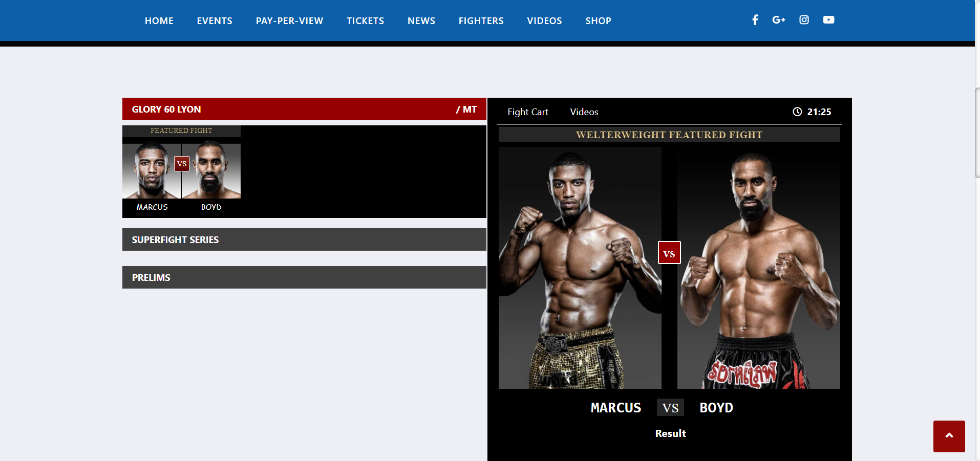Collapse the GLORY 60 LYON header
The image size is (980, 461).
pyautogui.click(x=304, y=109)
